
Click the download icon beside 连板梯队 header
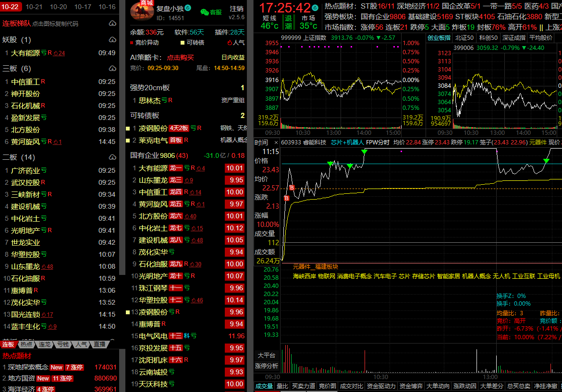pos(112,24)
